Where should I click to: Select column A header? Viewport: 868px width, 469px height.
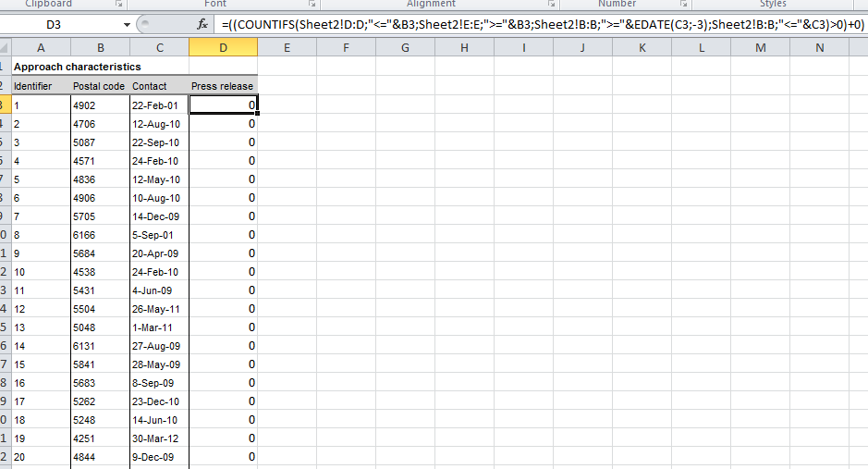tap(41, 47)
